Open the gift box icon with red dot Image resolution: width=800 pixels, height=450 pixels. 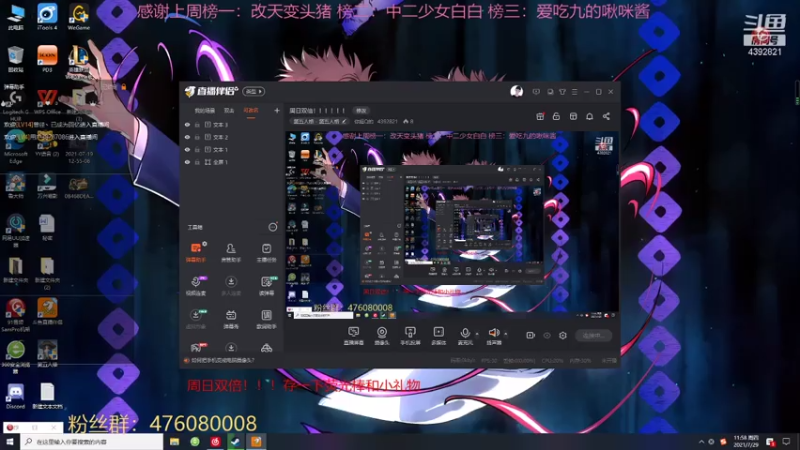tap(540, 116)
